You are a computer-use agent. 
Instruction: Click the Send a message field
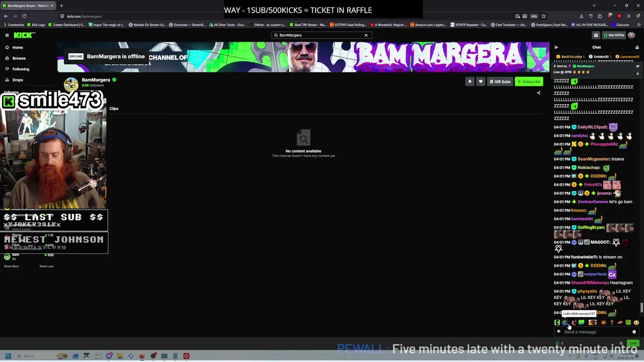point(596,332)
